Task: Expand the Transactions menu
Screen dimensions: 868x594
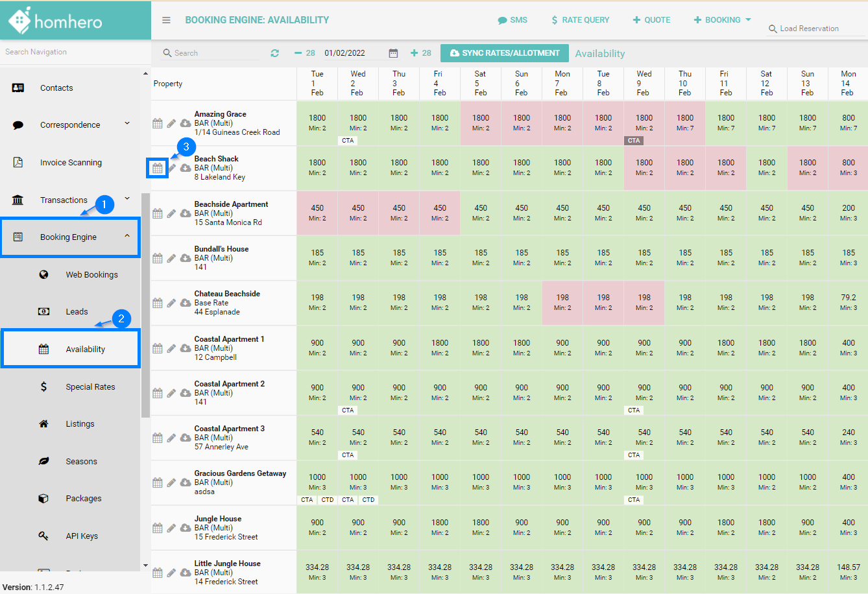Action: (x=127, y=199)
